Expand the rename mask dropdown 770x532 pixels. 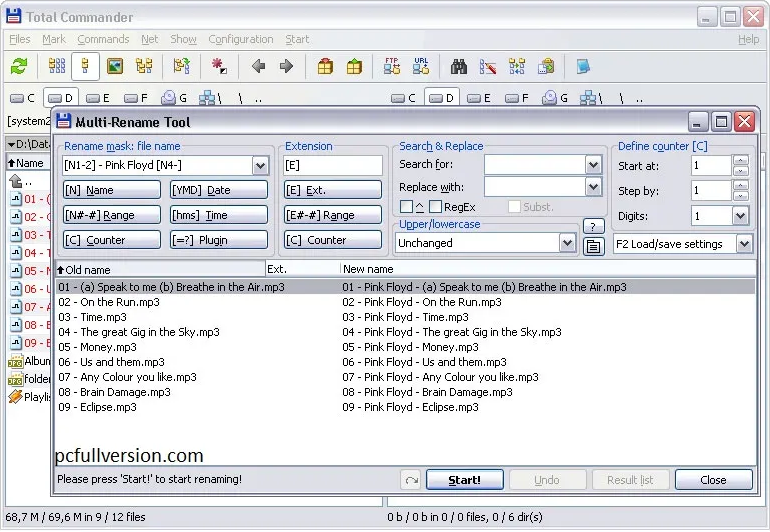pos(260,166)
